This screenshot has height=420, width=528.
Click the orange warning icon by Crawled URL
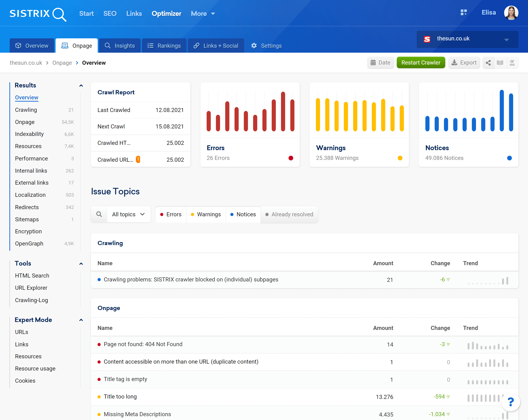point(138,159)
